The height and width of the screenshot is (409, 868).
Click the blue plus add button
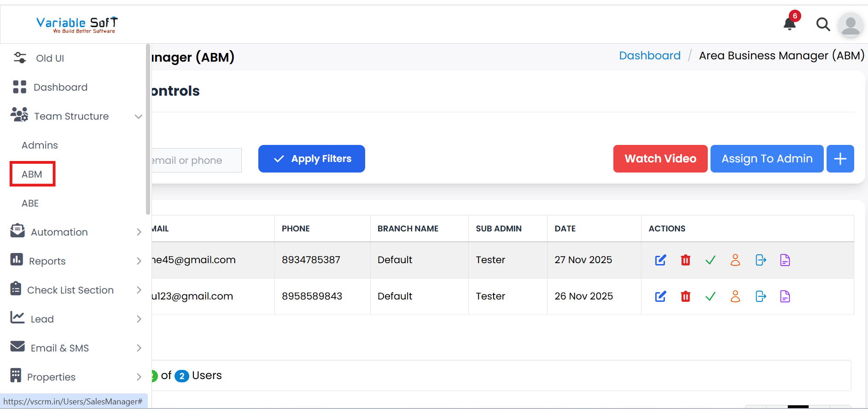coord(840,159)
